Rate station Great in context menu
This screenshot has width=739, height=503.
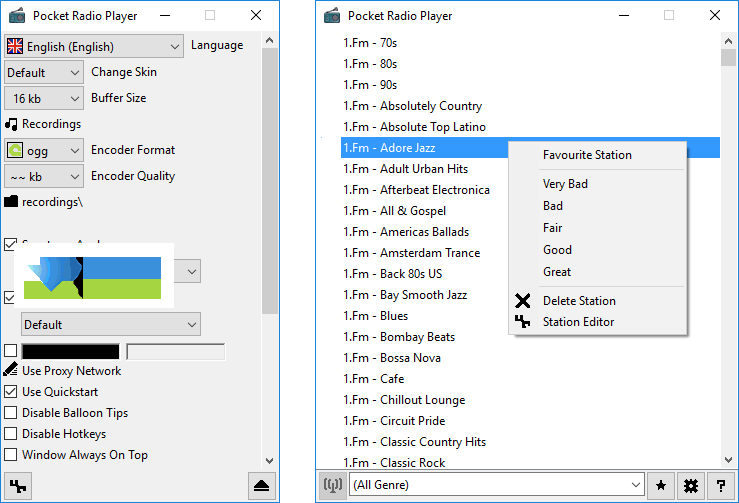(557, 272)
